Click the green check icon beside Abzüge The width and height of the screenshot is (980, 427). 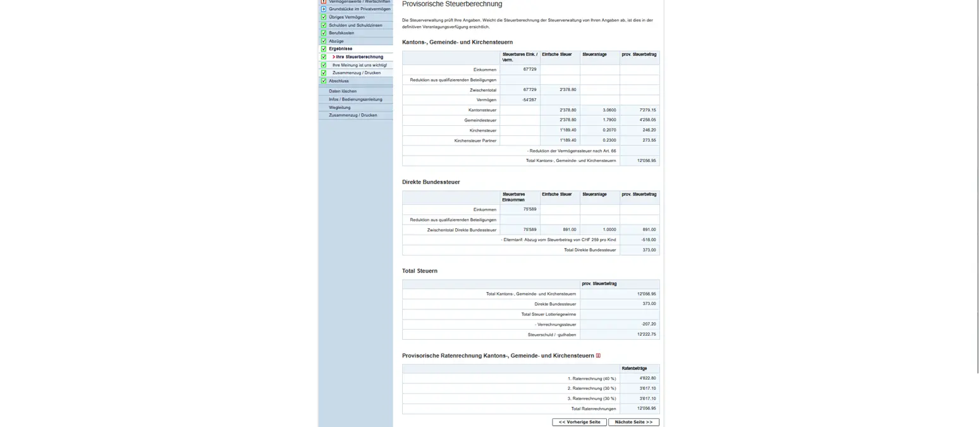324,41
